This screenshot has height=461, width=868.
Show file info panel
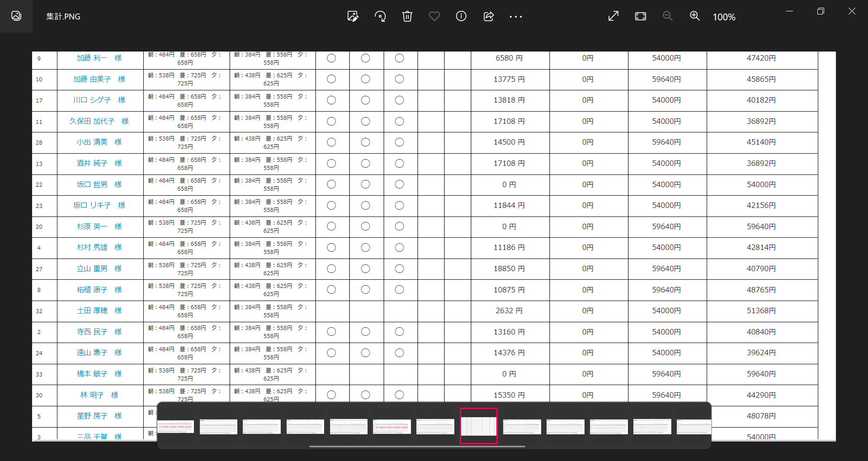tap(461, 17)
